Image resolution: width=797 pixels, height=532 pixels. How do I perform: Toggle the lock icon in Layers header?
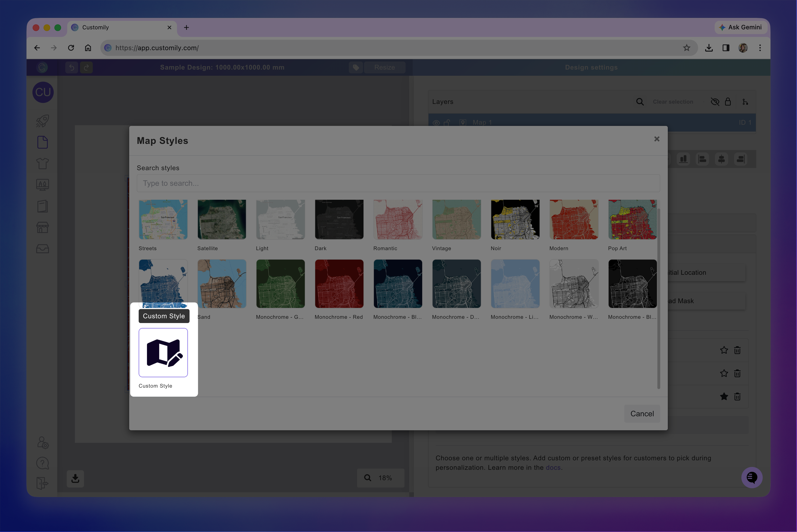click(728, 102)
